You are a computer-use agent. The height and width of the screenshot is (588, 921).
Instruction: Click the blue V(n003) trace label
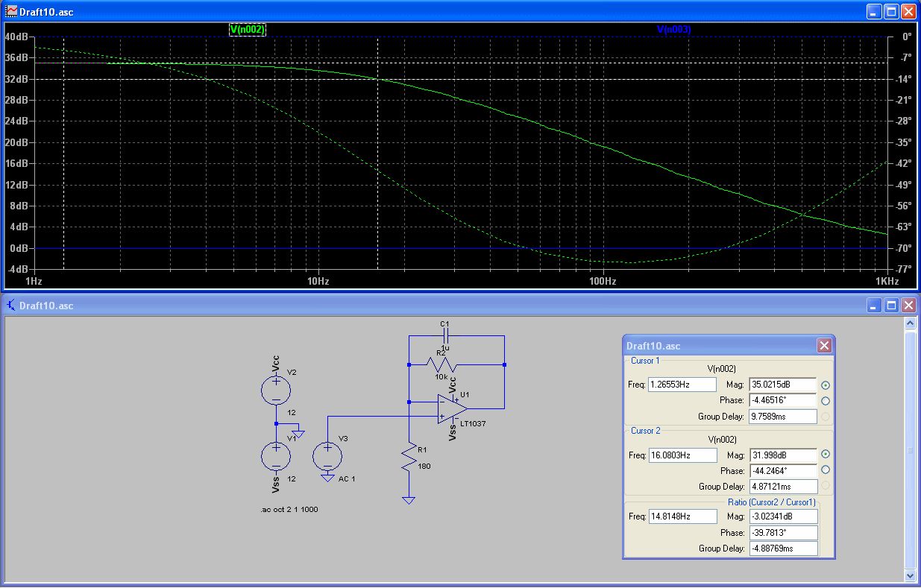click(x=673, y=29)
